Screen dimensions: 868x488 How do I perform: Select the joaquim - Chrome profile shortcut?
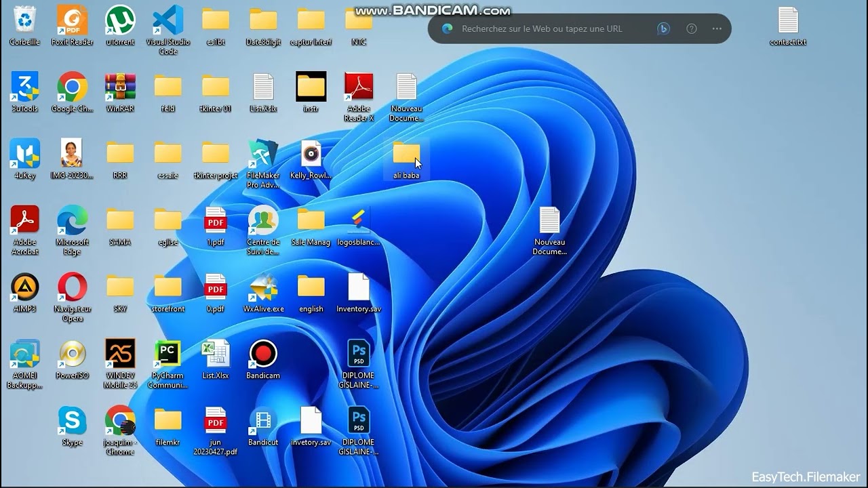point(120,420)
